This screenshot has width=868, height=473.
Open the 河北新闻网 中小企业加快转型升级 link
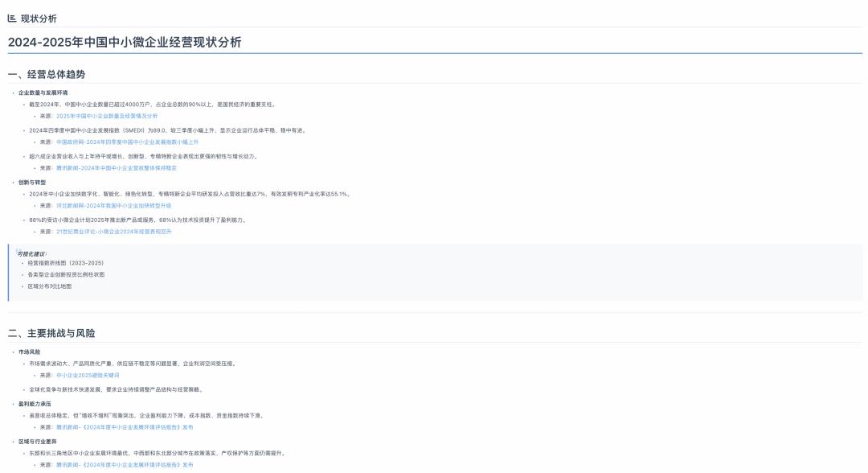tap(113, 205)
